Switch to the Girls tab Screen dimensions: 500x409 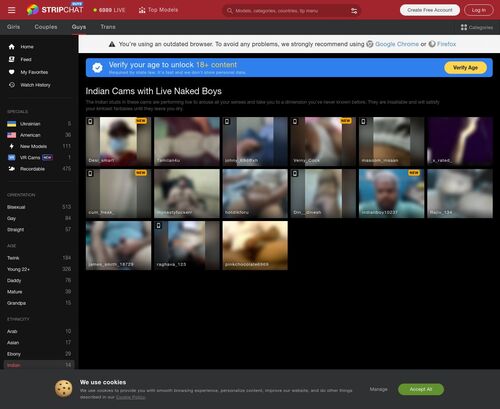[14, 27]
